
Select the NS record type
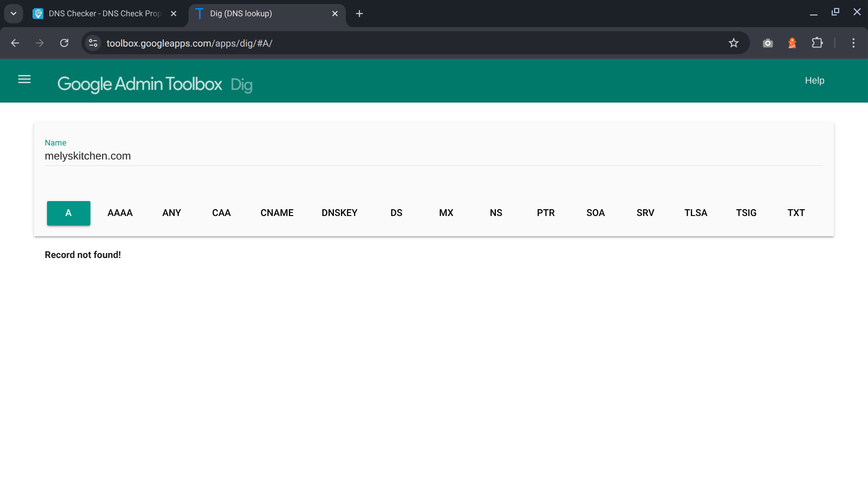pyautogui.click(x=496, y=213)
